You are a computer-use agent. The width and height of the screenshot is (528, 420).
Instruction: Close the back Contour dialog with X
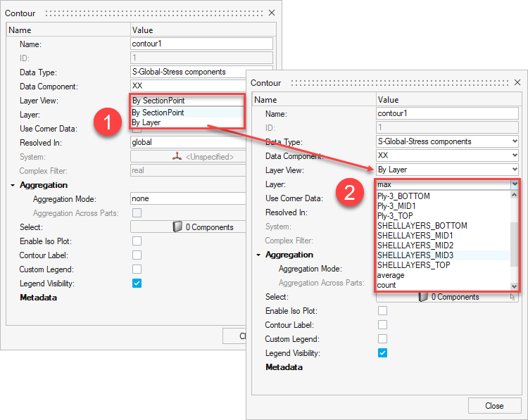coord(272,13)
